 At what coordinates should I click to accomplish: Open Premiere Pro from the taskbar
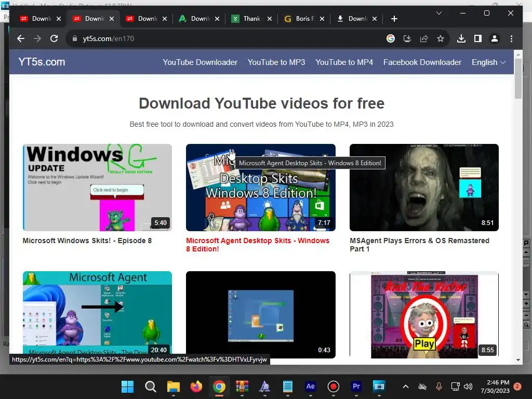pos(356,387)
